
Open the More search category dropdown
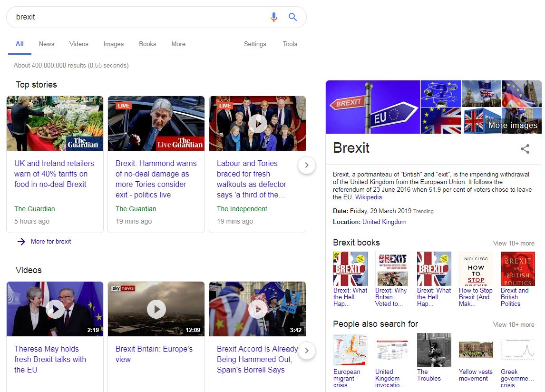pos(178,44)
